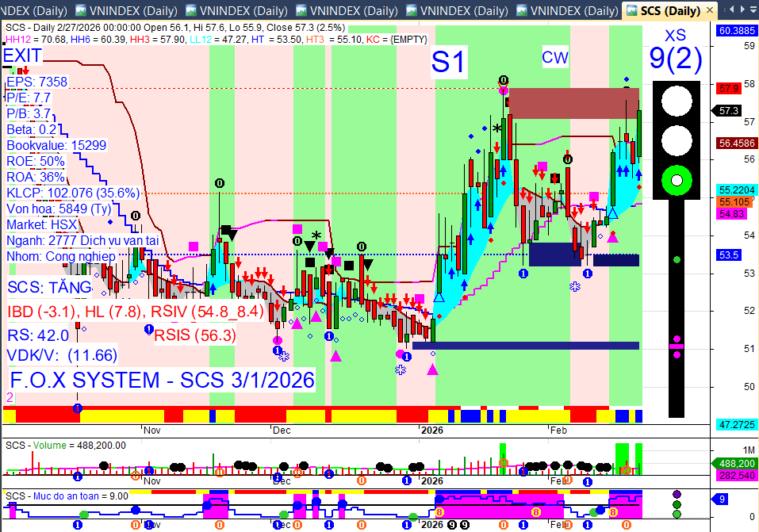Click the SCS: TĂNG trend label
The image size is (759, 532).
49,287
